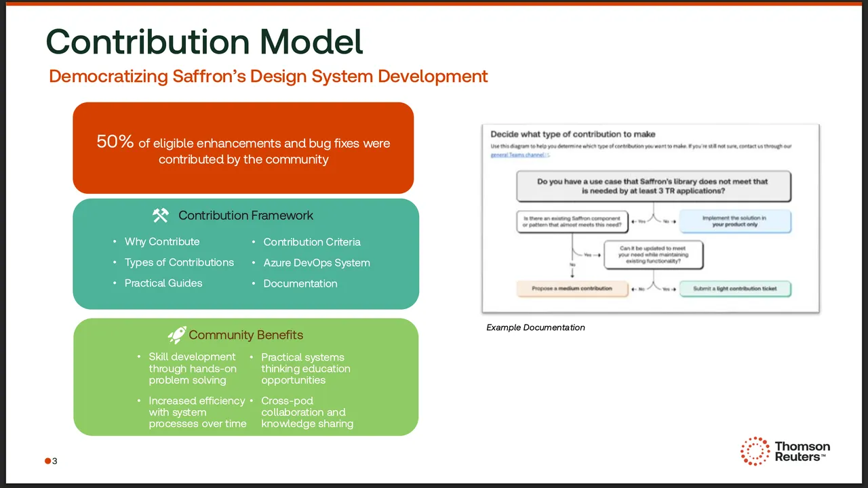This screenshot has height=488, width=868.
Task: Click the rocket icon beside Community Benefits
Action: [x=176, y=335]
